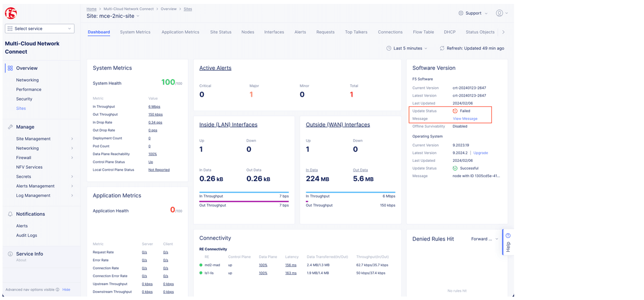Open the Last 5 minutes time dropdown
This screenshot has height=300, width=644.
click(x=407, y=49)
